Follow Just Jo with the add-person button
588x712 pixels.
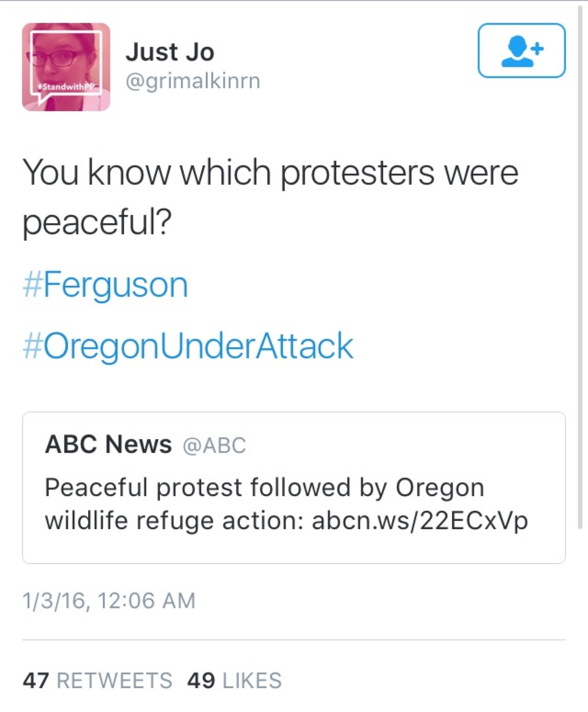(521, 51)
